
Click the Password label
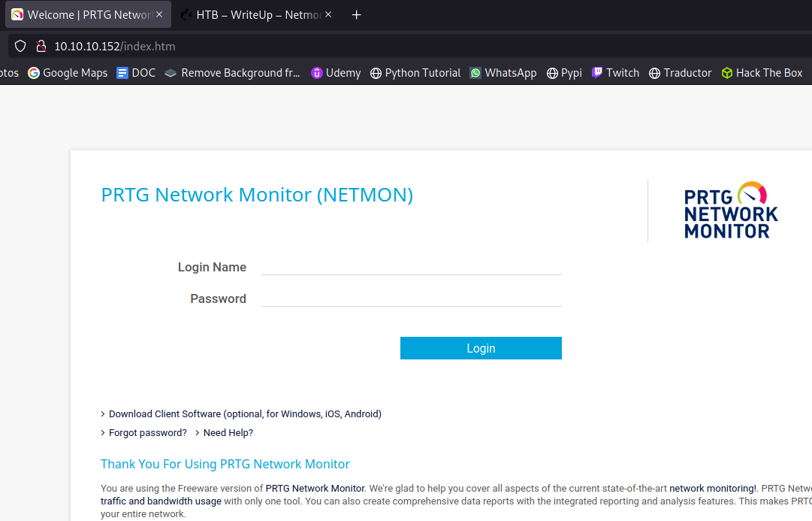pyautogui.click(x=218, y=298)
